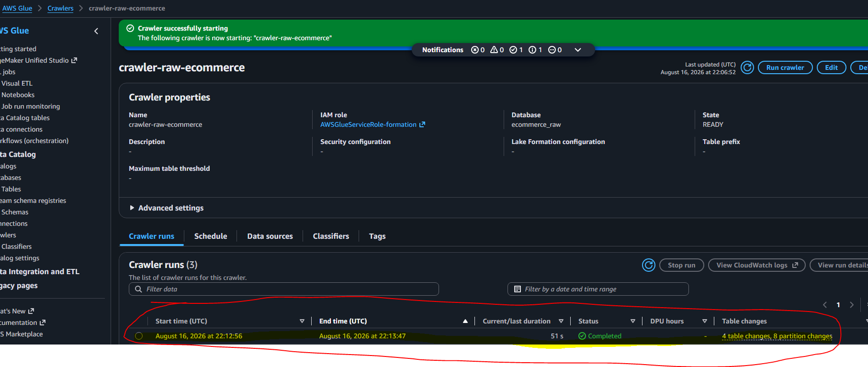
Task: Open Visual ETL in sidebar
Action: pos(17,83)
